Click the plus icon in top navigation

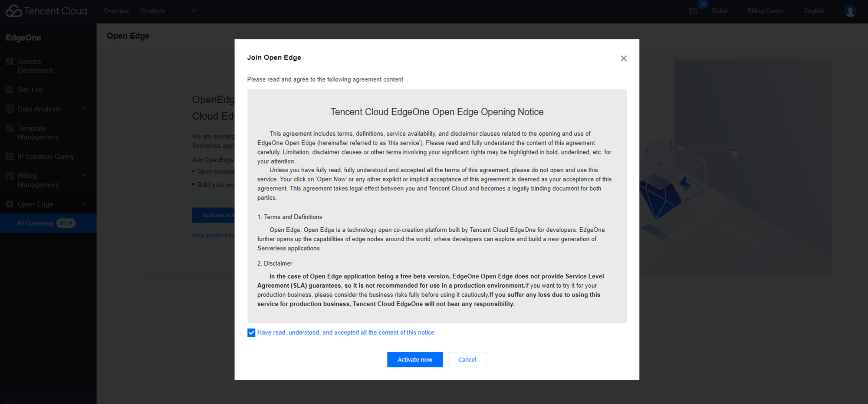point(194,11)
